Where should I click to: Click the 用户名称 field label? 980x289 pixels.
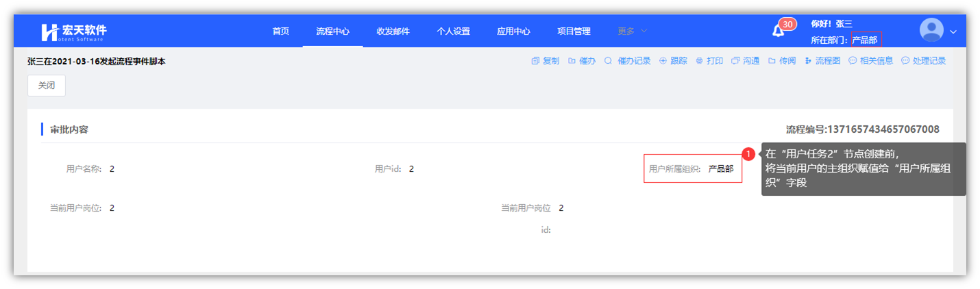point(84,168)
